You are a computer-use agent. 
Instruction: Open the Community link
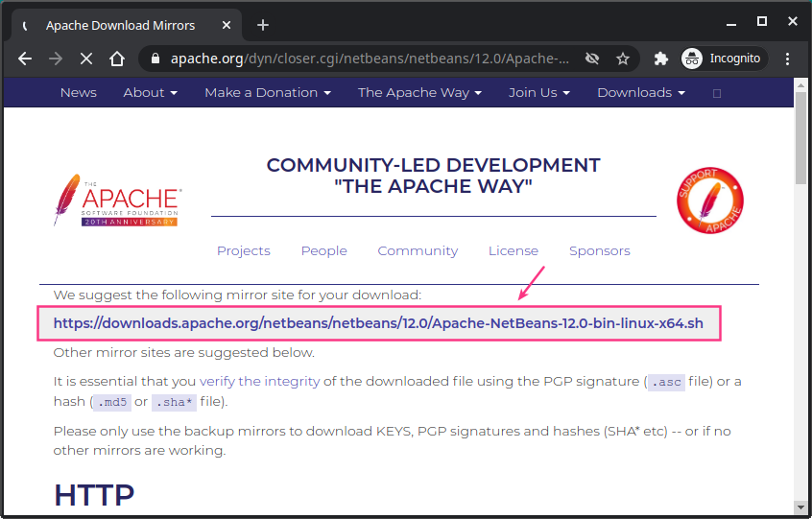[x=418, y=251]
